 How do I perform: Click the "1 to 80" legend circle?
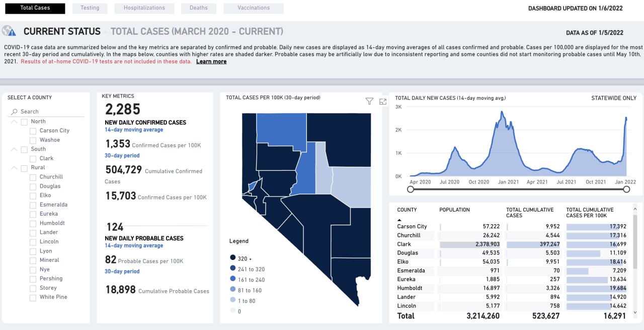[232, 300]
